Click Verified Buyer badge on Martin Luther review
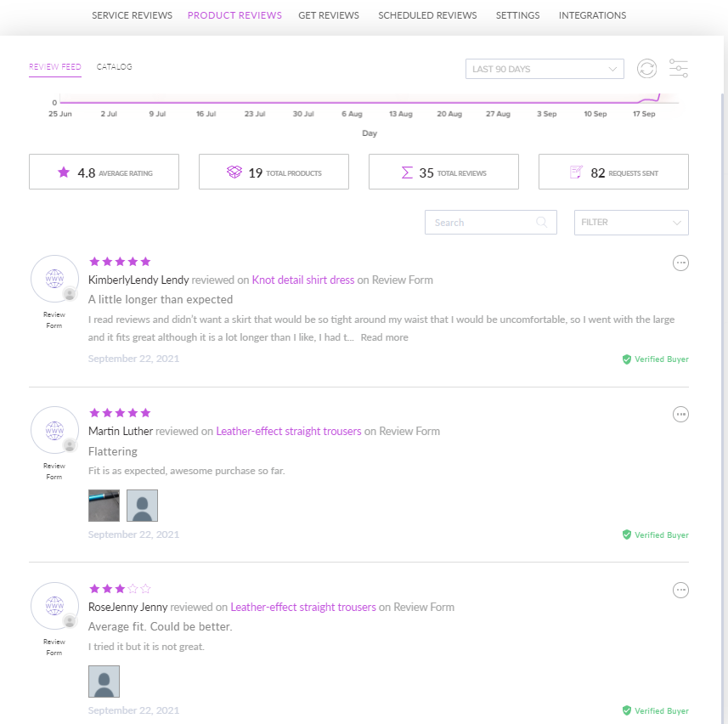The image size is (728, 724). tap(655, 535)
